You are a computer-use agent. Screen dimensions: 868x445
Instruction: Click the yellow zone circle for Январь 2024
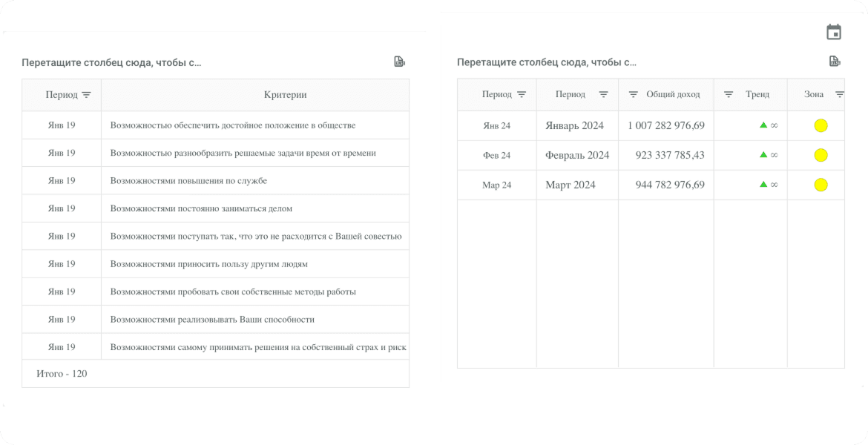(821, 125)
